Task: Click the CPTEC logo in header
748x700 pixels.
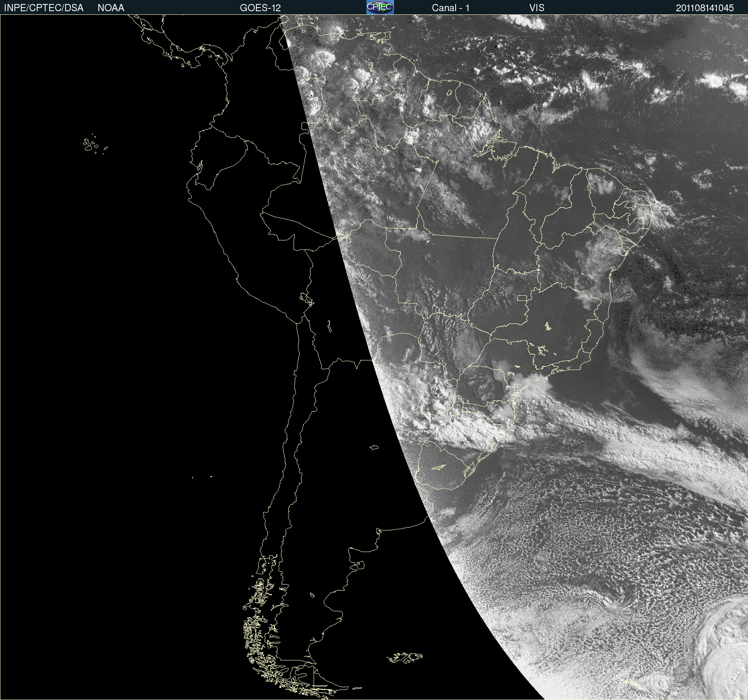Action: 380,7
